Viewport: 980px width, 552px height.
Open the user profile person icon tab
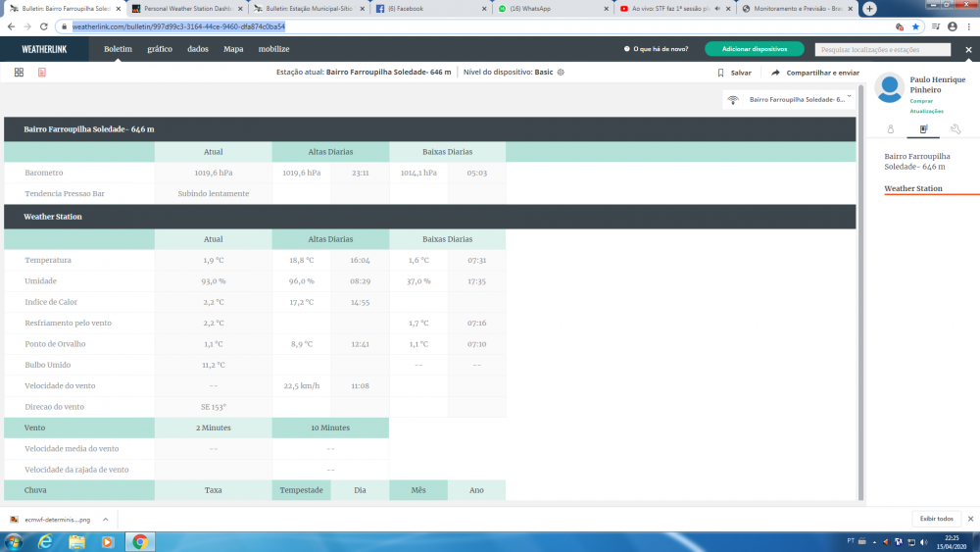[x=891, y=128]
